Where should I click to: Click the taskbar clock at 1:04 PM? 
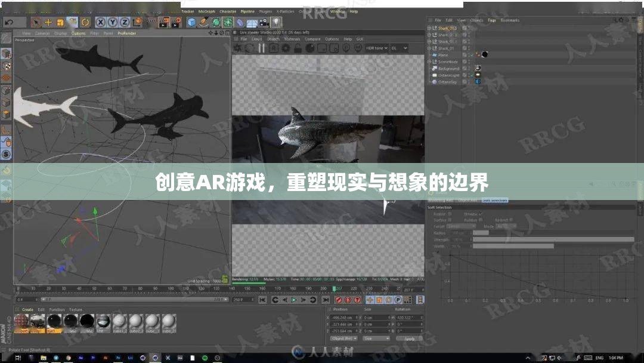(615, 358)
